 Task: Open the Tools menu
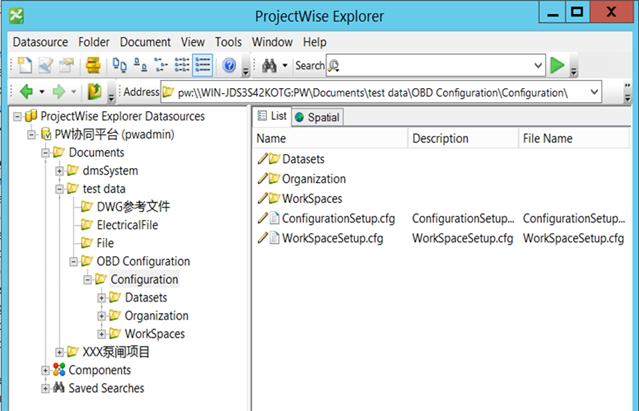click(x=228, y=42)
